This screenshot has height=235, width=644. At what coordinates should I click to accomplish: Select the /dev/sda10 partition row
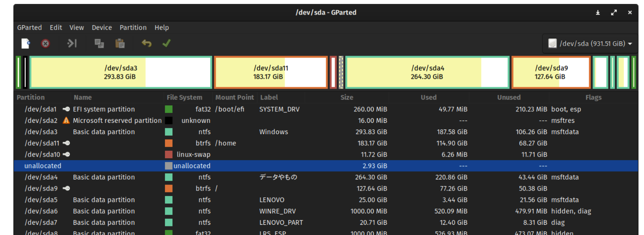pyautogui.click(x=326, y=154)
